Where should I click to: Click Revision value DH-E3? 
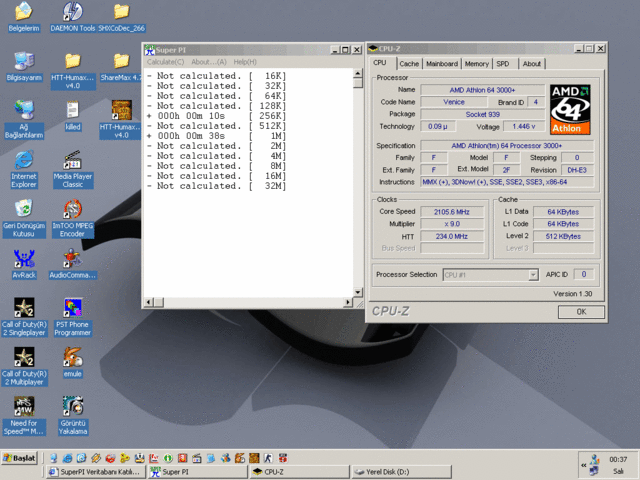577,170
